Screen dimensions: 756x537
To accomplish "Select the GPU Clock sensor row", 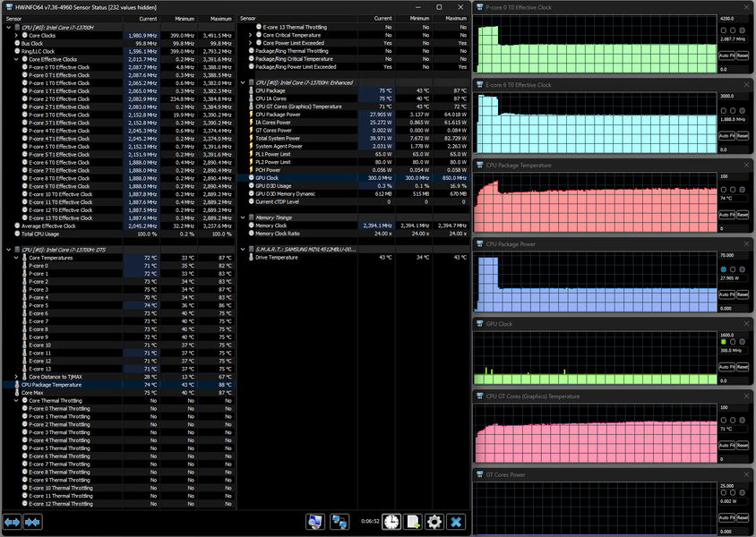I will (269, 178).
